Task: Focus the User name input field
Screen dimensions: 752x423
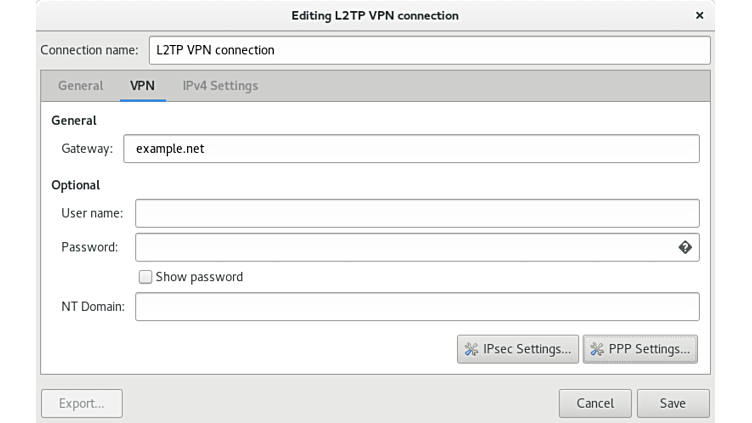Action: (417, 213)
